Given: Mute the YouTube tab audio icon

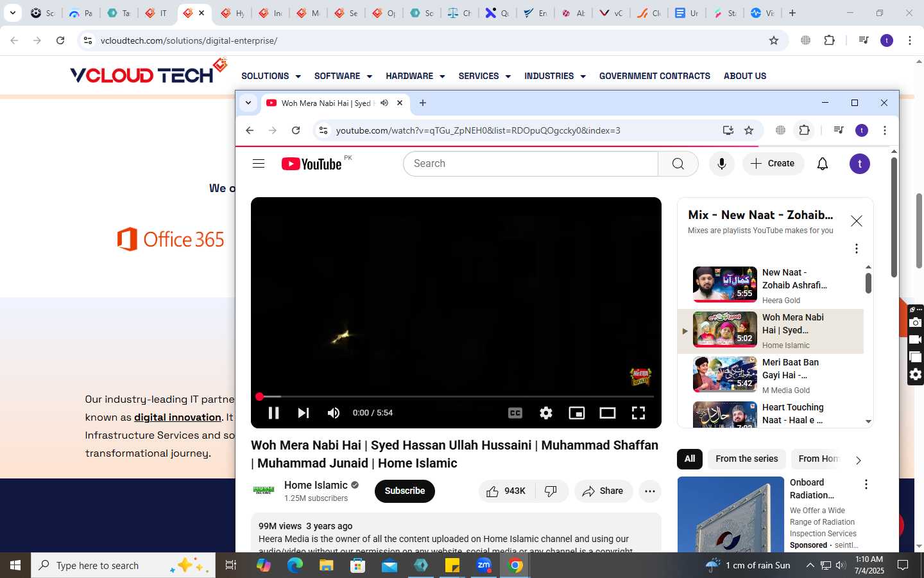Looking at the screenshot, I should coord(384,103).
